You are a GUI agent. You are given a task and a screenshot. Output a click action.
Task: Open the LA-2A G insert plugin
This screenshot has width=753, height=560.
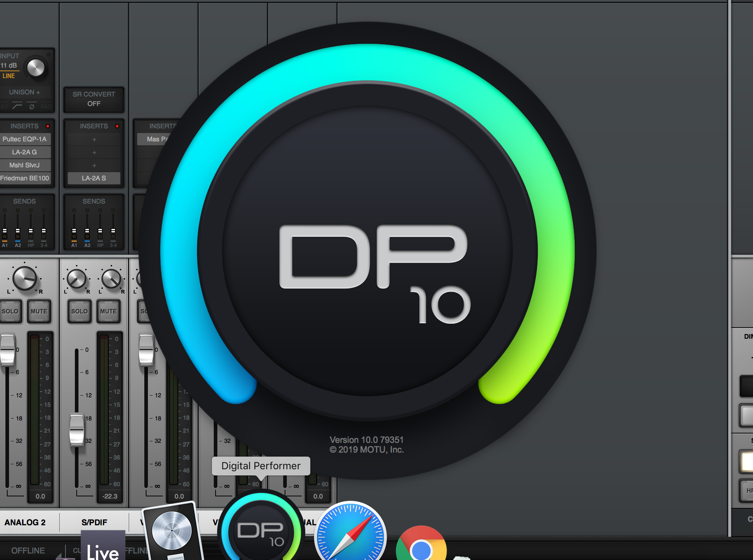click(x=25, y=152)
